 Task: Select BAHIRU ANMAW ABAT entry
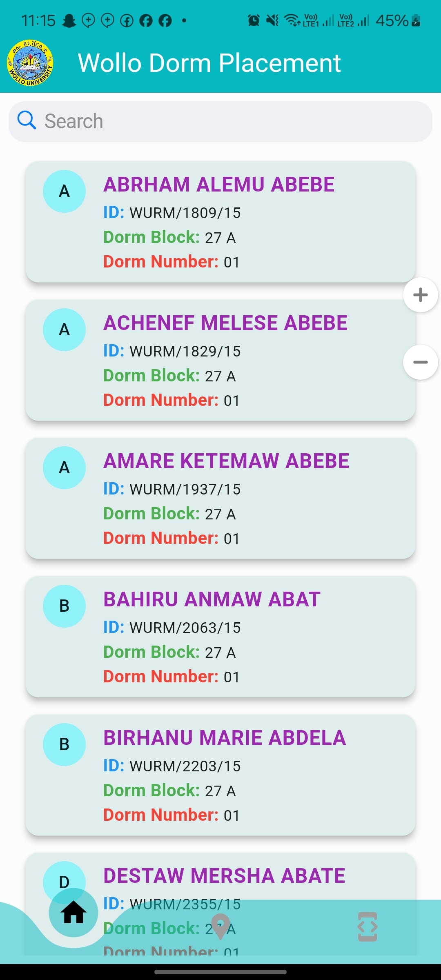220,637
